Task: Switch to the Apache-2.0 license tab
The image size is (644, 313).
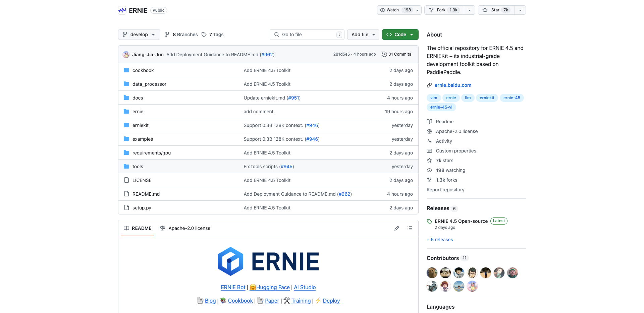Action: (x=185, y=228)
